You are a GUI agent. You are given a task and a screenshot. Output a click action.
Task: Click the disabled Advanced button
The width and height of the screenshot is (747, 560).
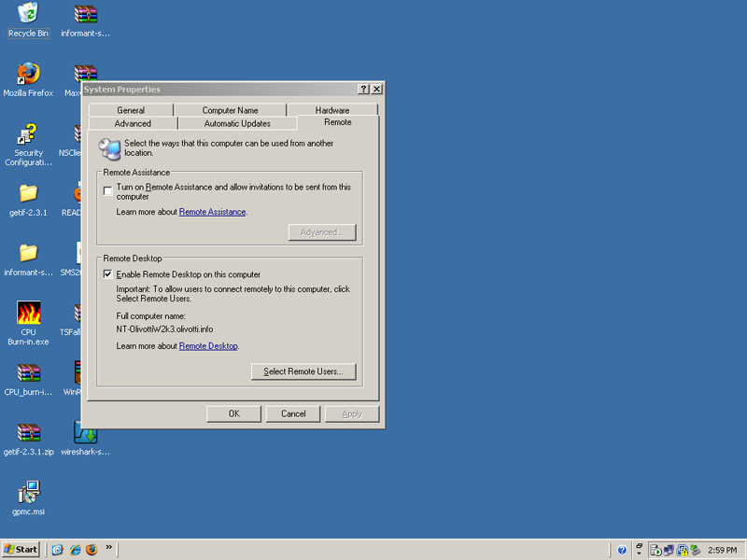pyautogui.click(x=322, y=232)
